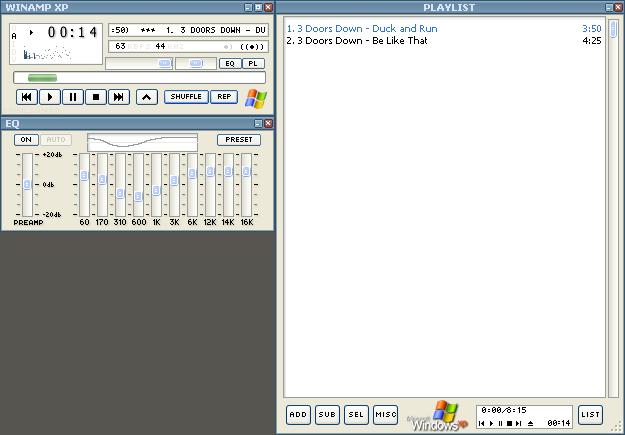This screenshot has width=625, height=435.
Task: Click the playlist mini play icon
Action: pyautogui.click(x=491, y=423)
